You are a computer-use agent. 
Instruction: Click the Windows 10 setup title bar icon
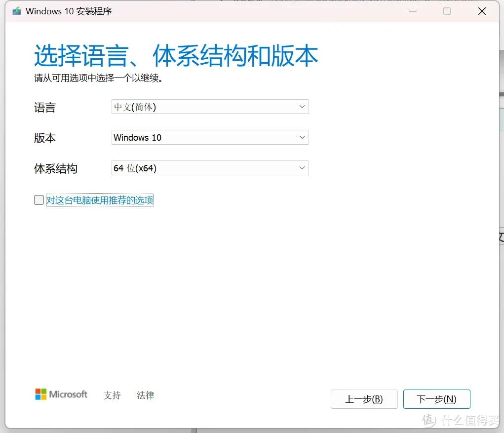(16, 11)
